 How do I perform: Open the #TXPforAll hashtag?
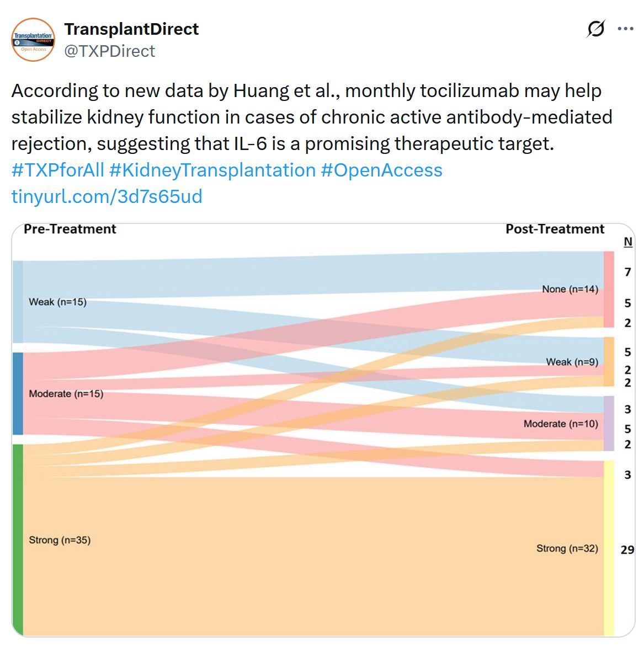58,170
